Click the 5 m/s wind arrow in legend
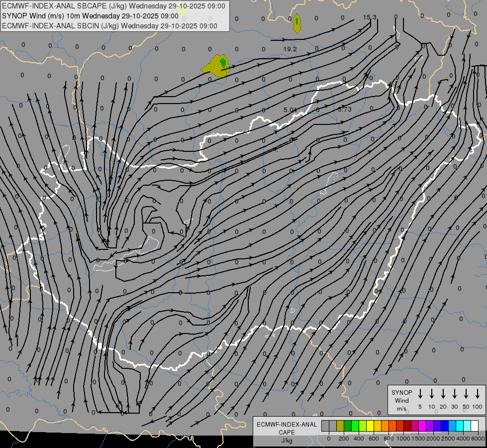This screenshot has height=448, width=487. pyautogui.click(x=420, y=394)
